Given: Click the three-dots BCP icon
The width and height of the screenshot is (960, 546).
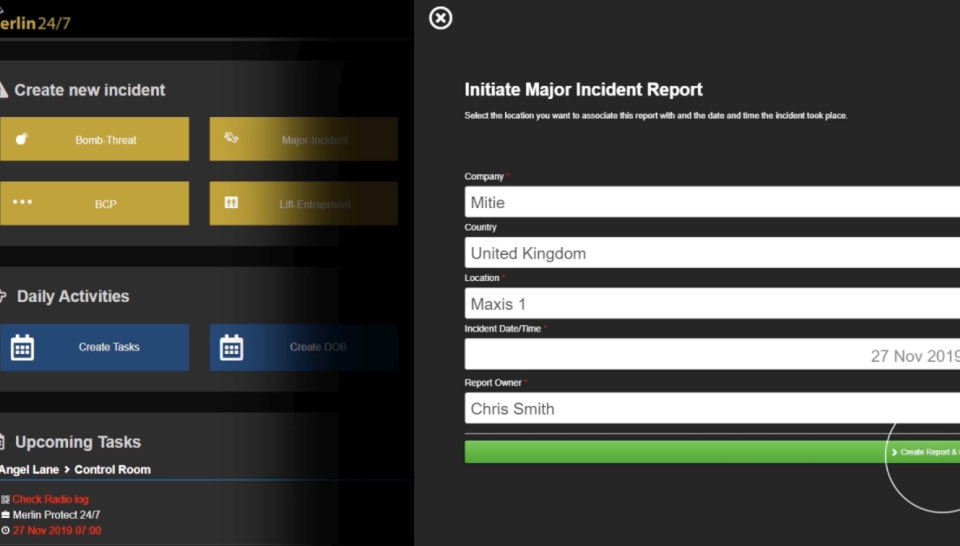Looking at the screenshot, I should (x=22, y=202).
